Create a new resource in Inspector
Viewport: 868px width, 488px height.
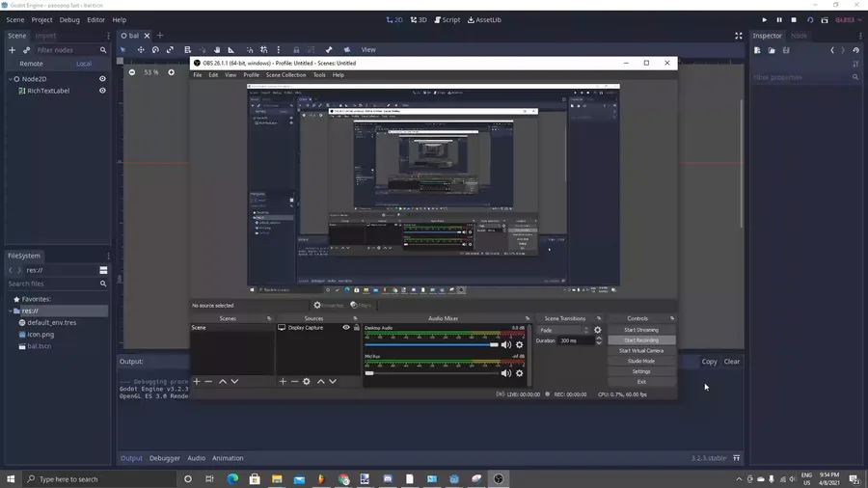(757, 50)
